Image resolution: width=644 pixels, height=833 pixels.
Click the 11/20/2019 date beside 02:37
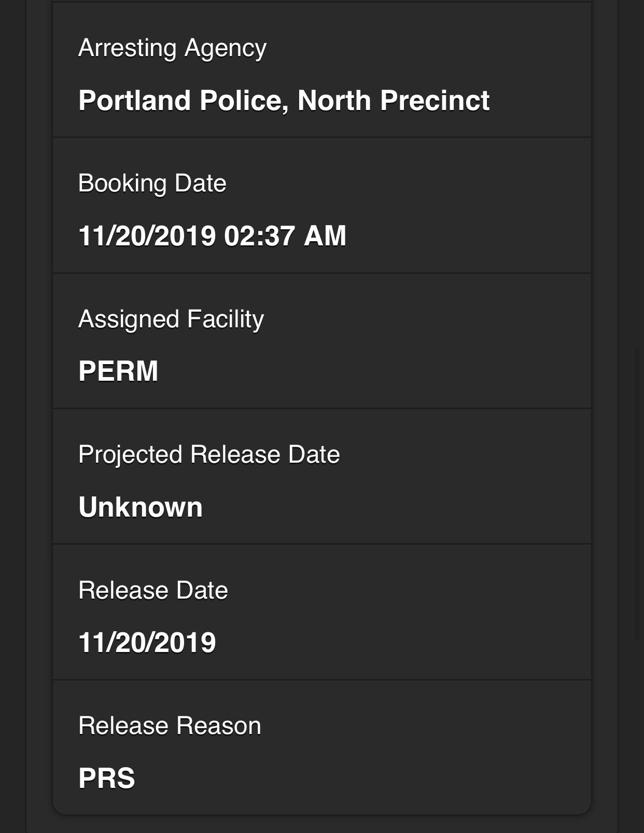[147, 235]
